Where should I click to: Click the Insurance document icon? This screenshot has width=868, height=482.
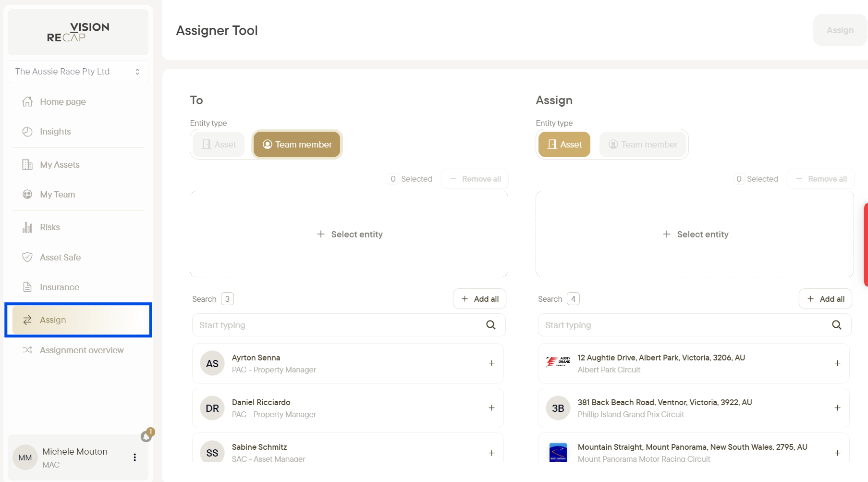[x=27, y=287]
